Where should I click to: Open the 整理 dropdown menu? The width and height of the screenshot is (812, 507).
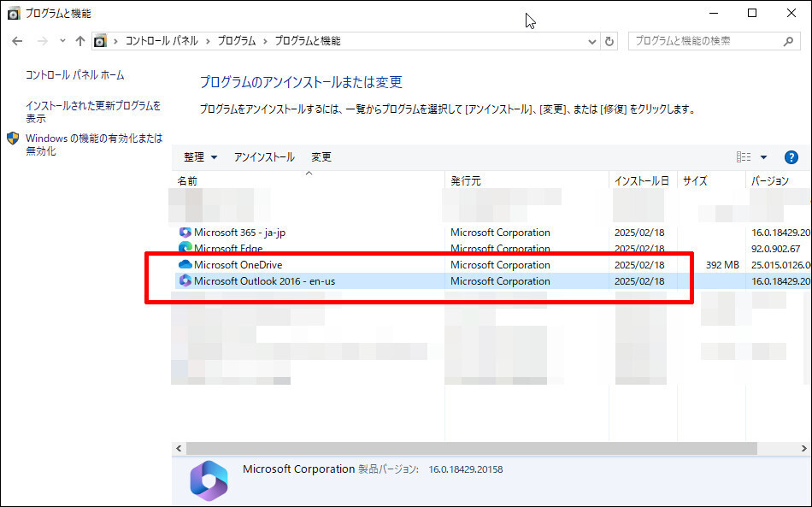pos(200,157)
